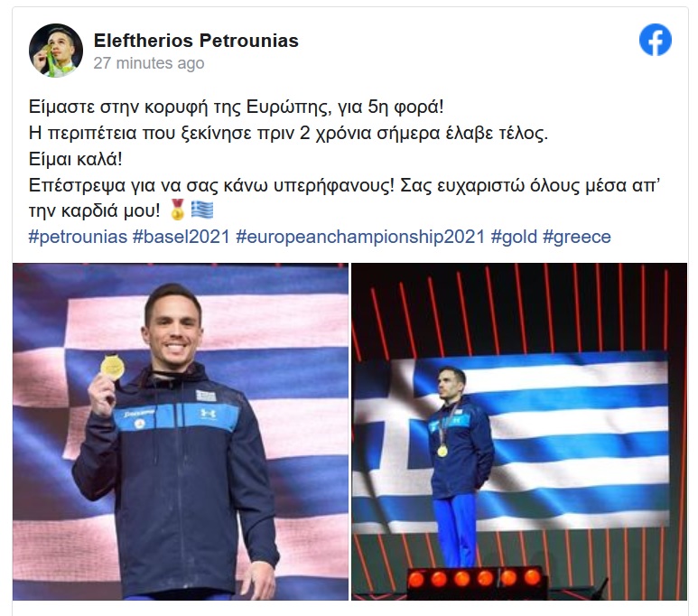Open the #petrounias hashtag

pyautogui.click(x=78, y=237)
